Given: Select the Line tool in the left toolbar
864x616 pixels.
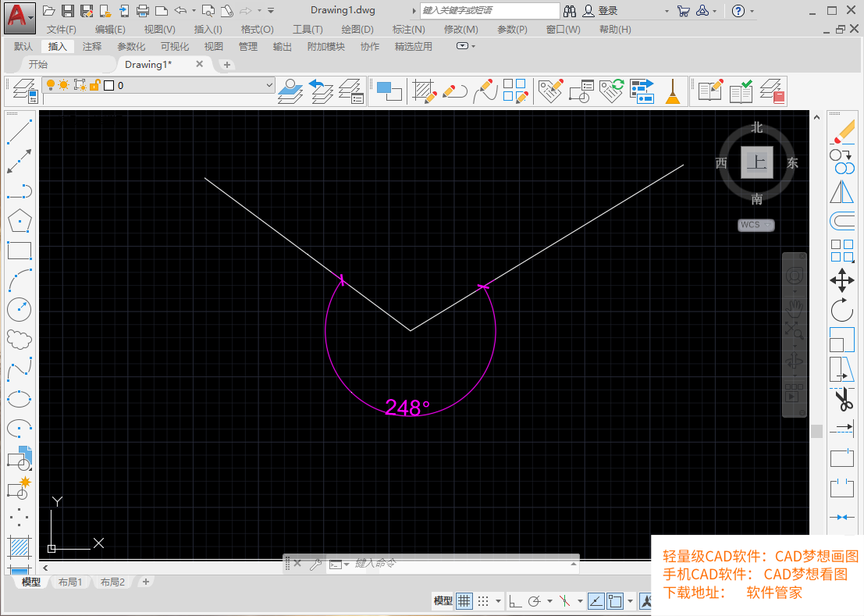Looking at the screenshot, I should [20, 132].
